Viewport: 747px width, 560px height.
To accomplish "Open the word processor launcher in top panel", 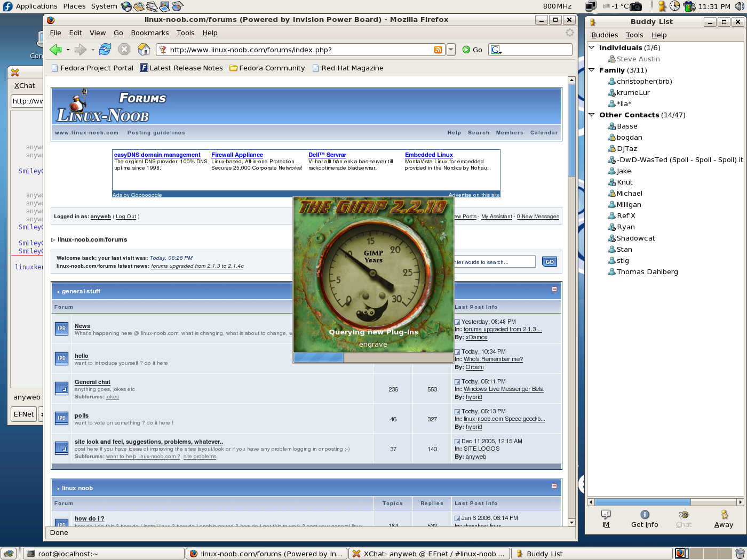I will point(152,6).
